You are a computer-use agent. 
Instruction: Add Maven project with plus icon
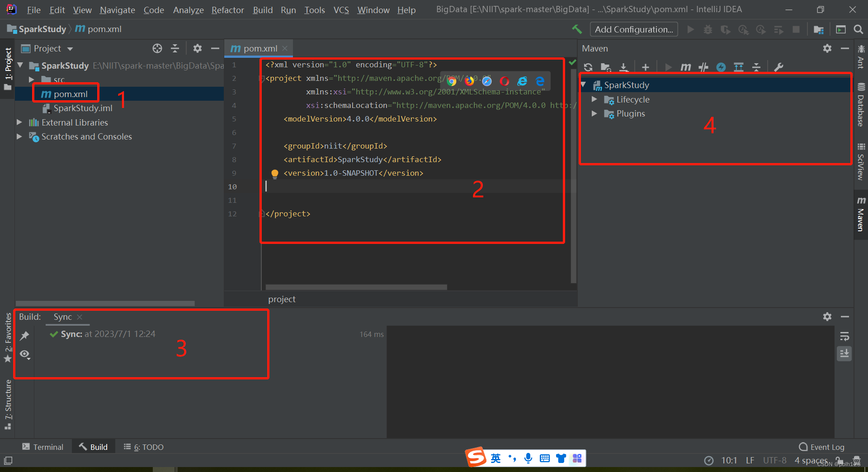(646, 67)
